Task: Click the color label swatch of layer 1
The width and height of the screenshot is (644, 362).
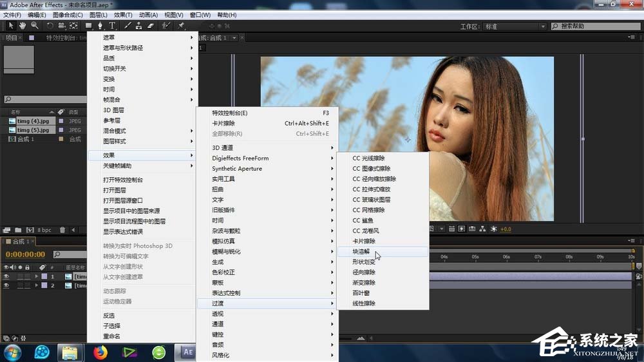Action: tap(43, 276)
